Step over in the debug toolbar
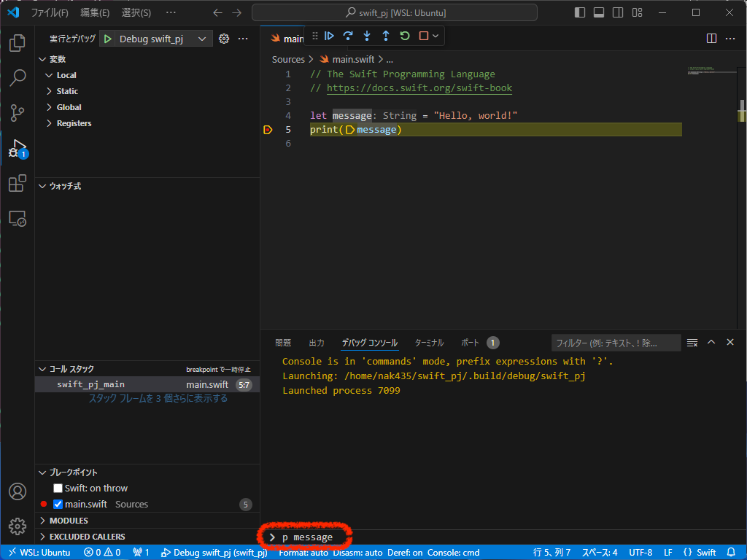The image size is (747, 560). tap(348, 36)
